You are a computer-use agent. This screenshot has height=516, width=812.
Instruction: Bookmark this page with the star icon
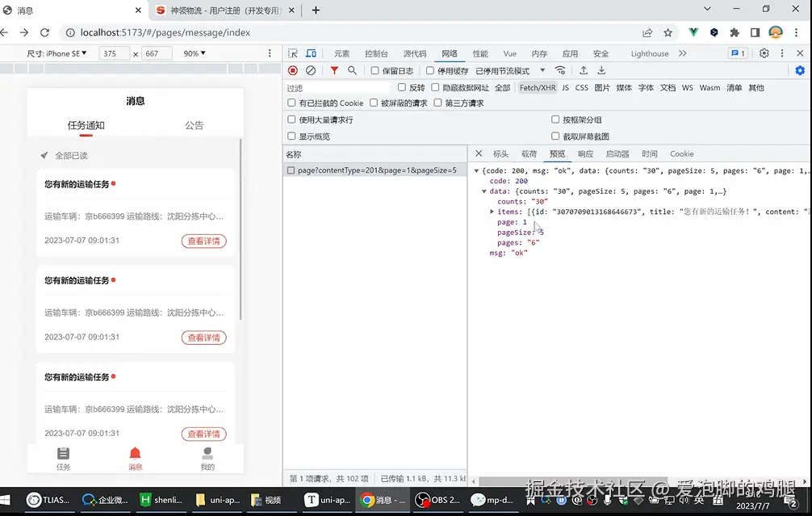(x=668, y=32)
